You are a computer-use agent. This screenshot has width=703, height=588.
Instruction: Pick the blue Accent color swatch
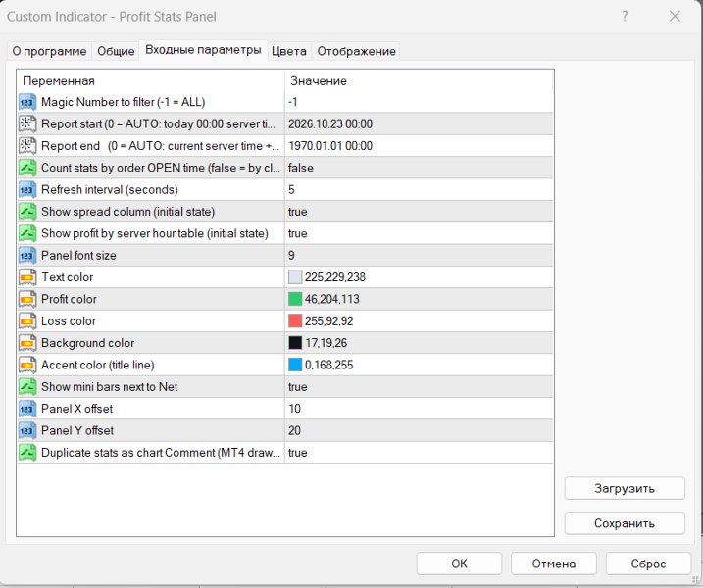(295, 365)
